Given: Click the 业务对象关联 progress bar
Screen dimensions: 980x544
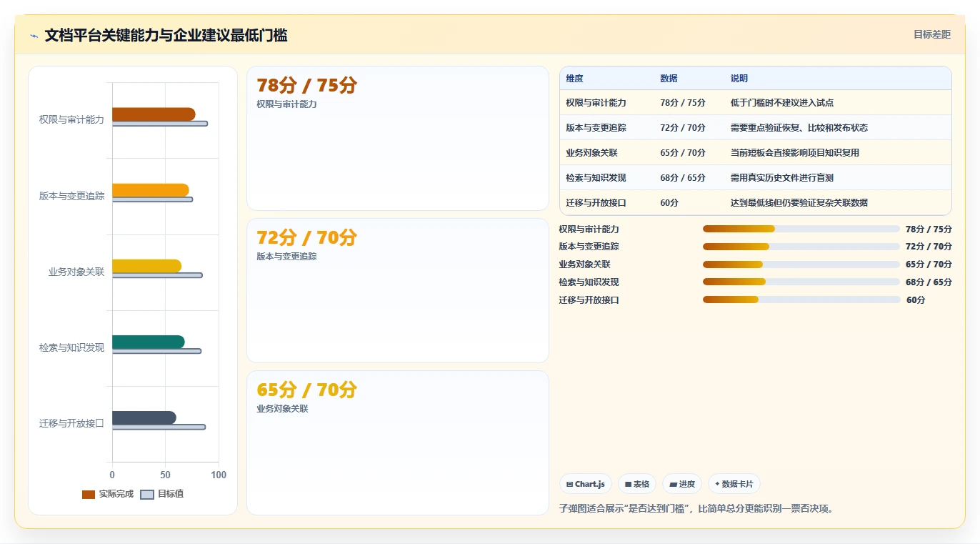Looking at the screenshot, I should (801, 264).
